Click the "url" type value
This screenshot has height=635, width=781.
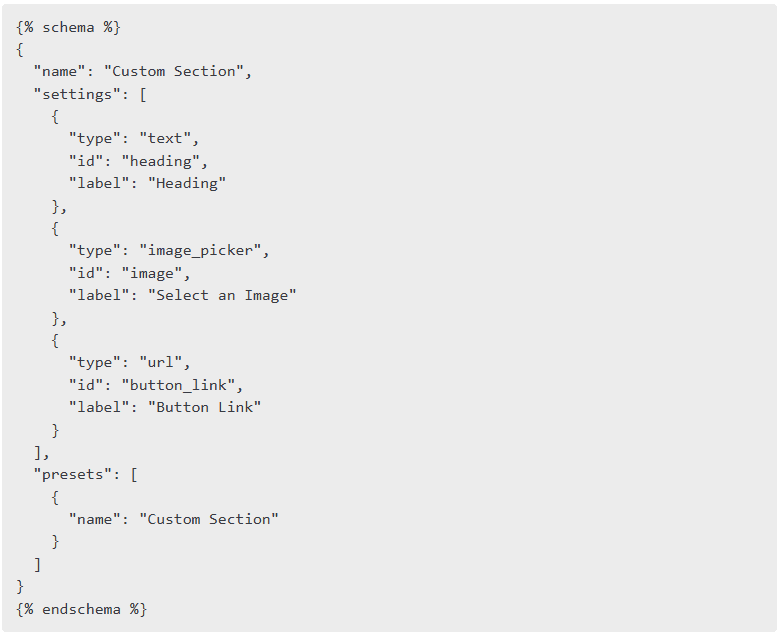[160, 362]
